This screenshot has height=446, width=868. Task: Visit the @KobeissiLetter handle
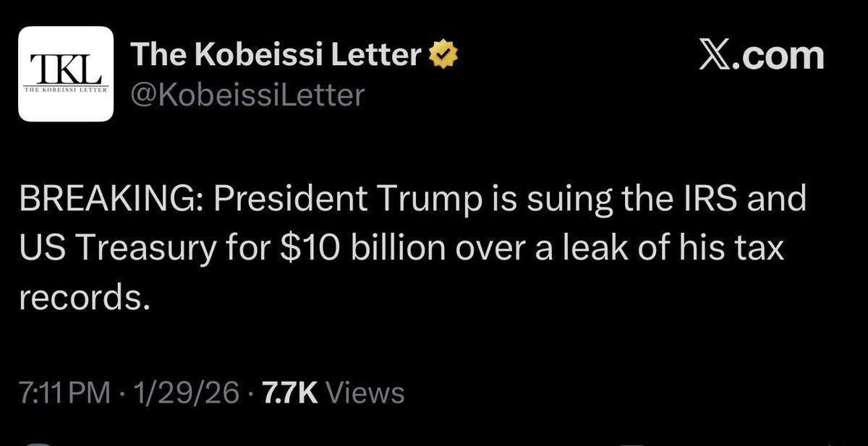[x=246, y=94]
